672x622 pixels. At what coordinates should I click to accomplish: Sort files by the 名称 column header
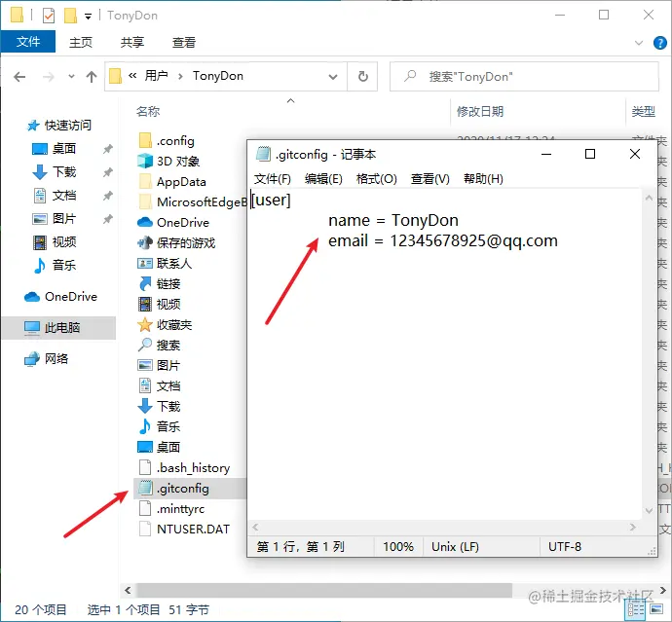point(148,111)
